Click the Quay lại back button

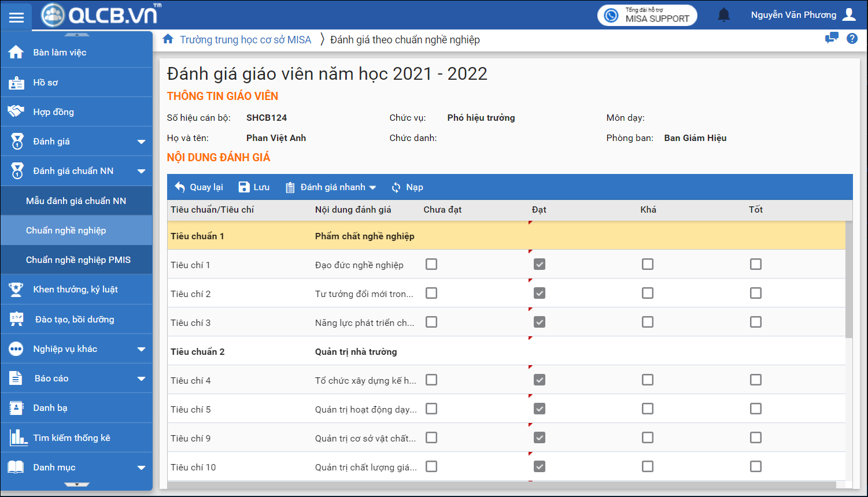click(199, 187)
